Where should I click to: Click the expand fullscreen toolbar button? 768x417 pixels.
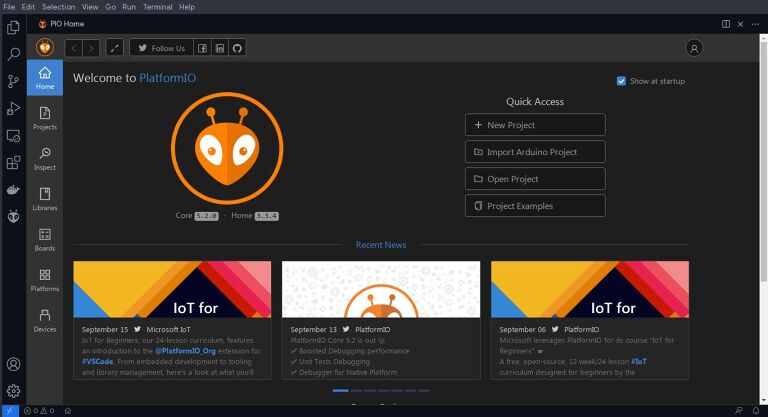click(x=115, y=48)
